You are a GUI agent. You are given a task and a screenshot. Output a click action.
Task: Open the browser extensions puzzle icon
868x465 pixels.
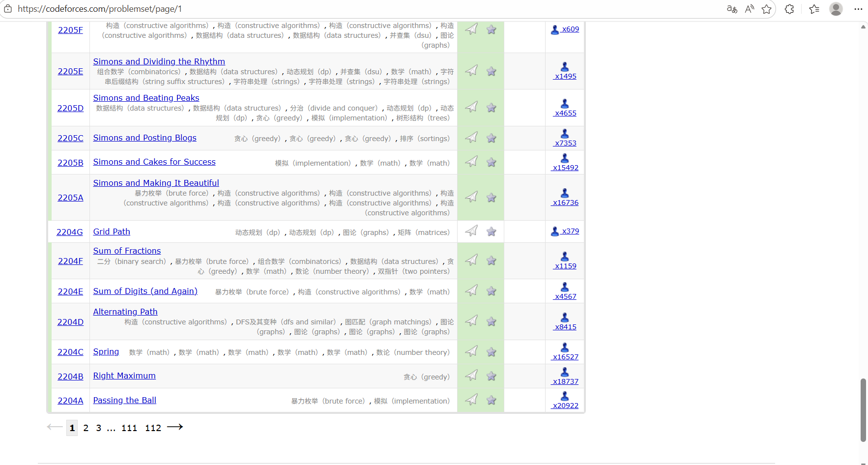pos(789,9)
